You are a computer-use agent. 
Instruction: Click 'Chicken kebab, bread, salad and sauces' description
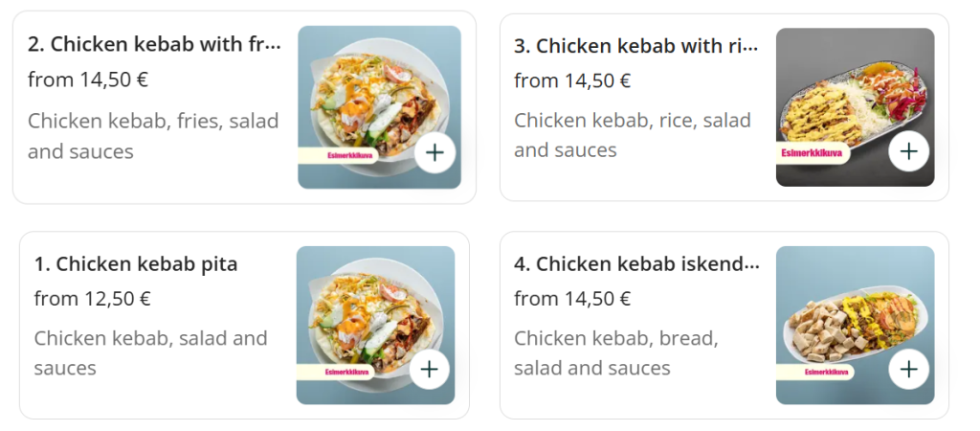point(615,352)
